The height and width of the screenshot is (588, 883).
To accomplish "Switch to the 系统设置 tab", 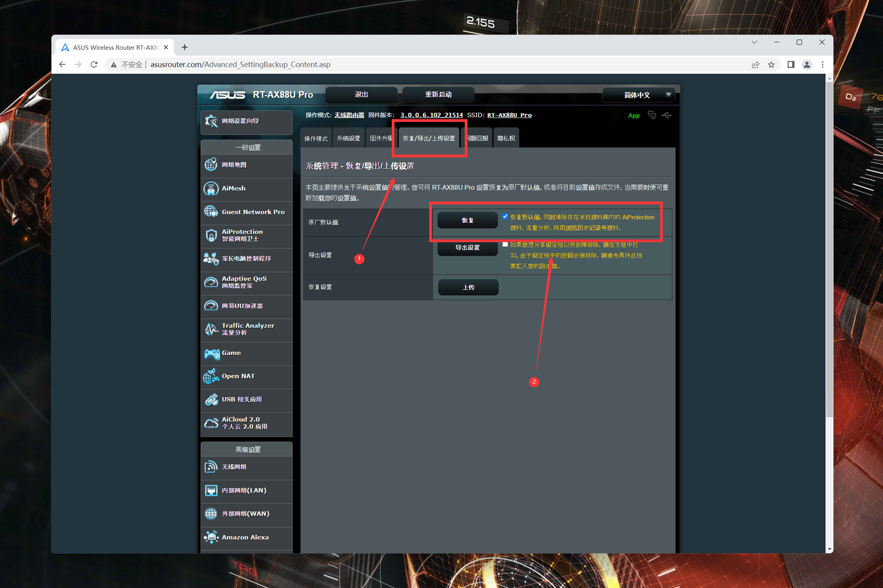I will (x=348, y=138).
